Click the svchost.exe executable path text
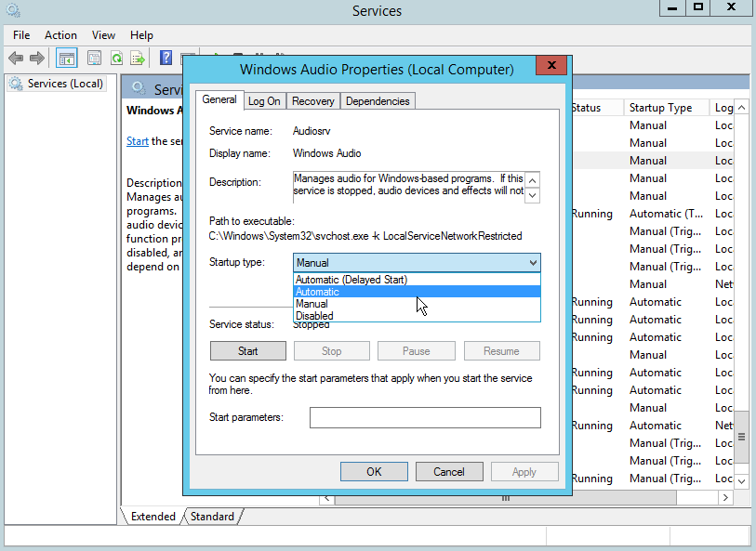The image size is (756, 551). [365, 236]
